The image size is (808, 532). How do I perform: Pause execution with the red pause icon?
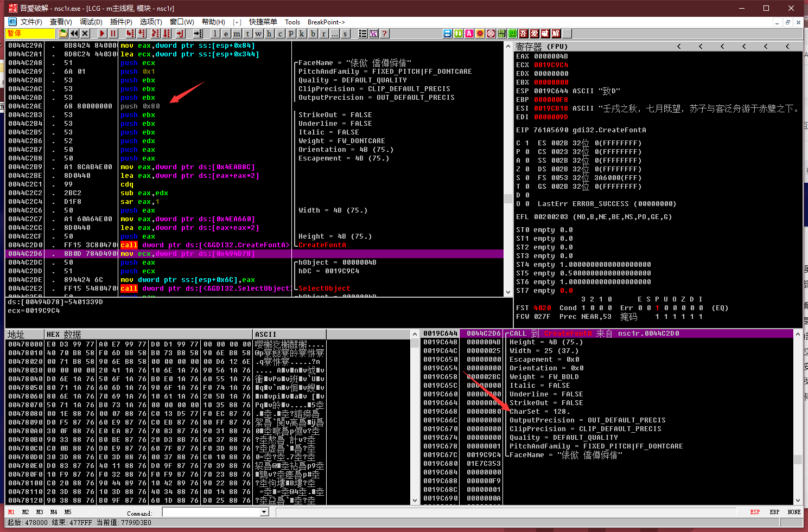point(113,34)
